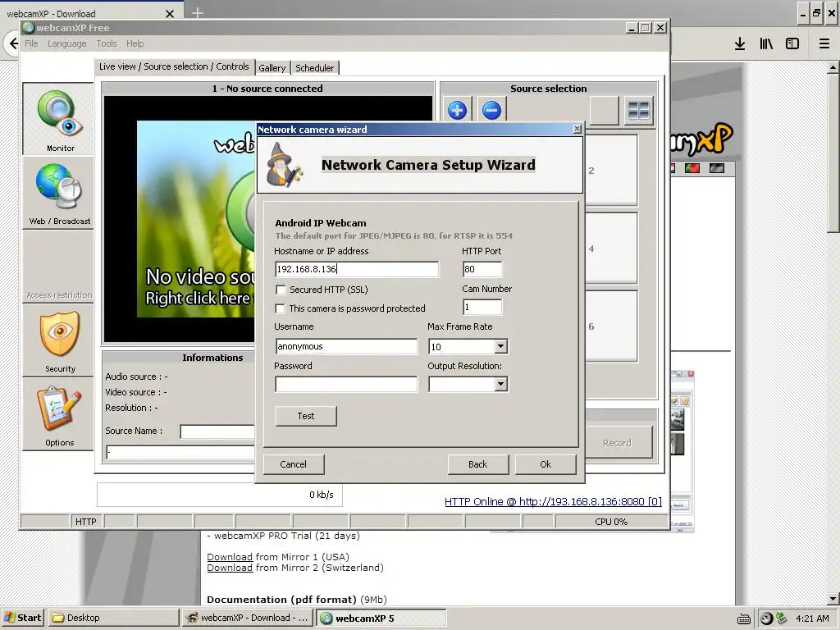This screenshot has height=630, width=840.
Task: Open the HTTP Online address link
Action: click(553, 502)
